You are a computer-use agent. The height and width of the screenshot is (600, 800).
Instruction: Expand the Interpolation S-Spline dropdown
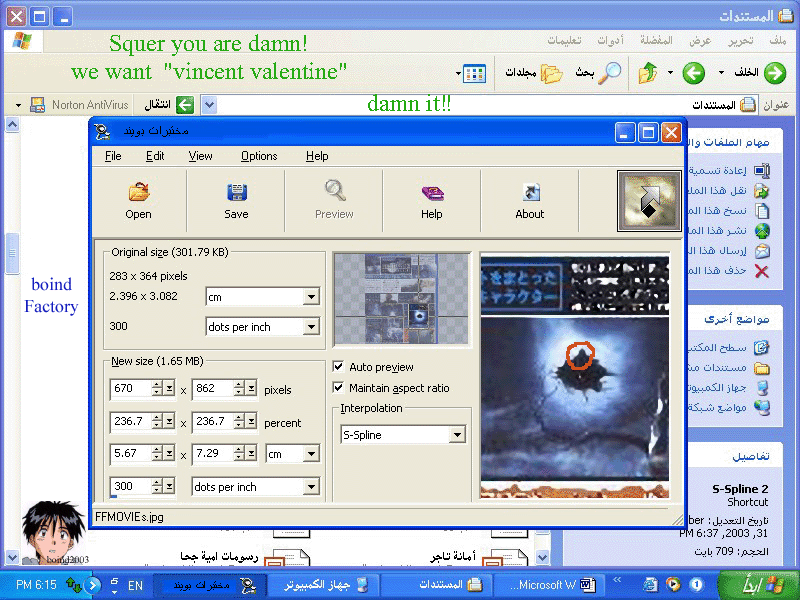point(458,435)
